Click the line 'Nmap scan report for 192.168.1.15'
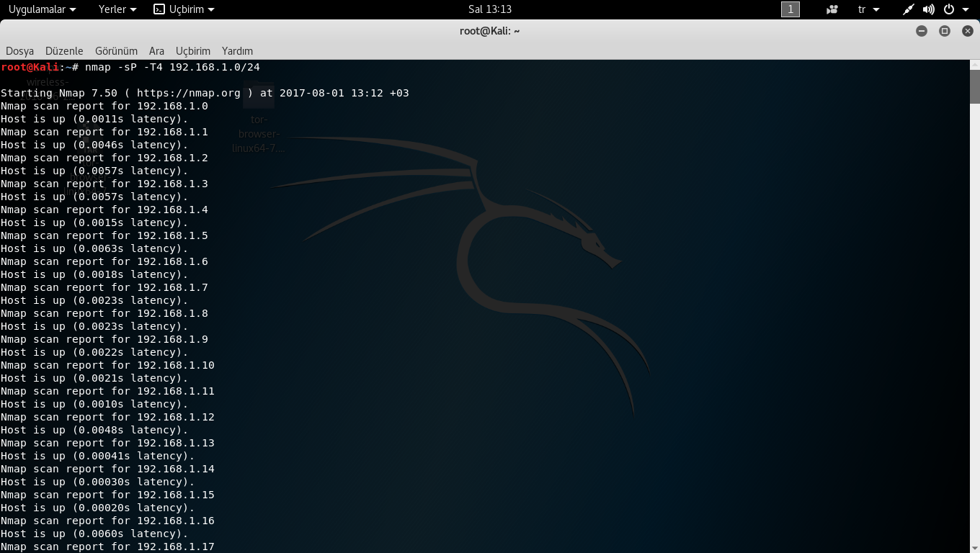 [x=107, y=495]
